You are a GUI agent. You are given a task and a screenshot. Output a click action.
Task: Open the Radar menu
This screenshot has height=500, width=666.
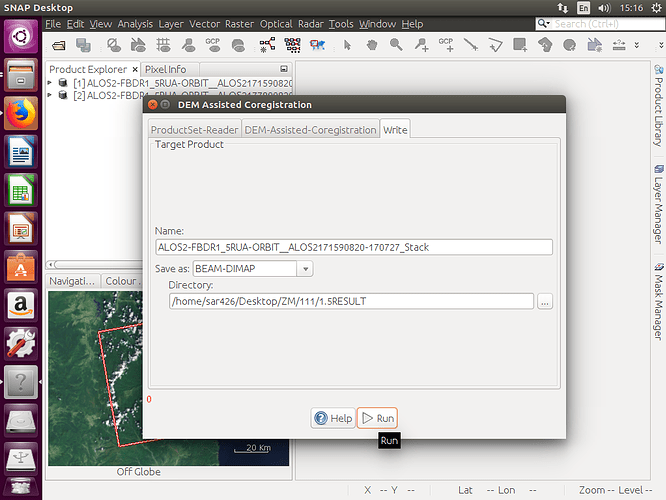pos(310,24)
